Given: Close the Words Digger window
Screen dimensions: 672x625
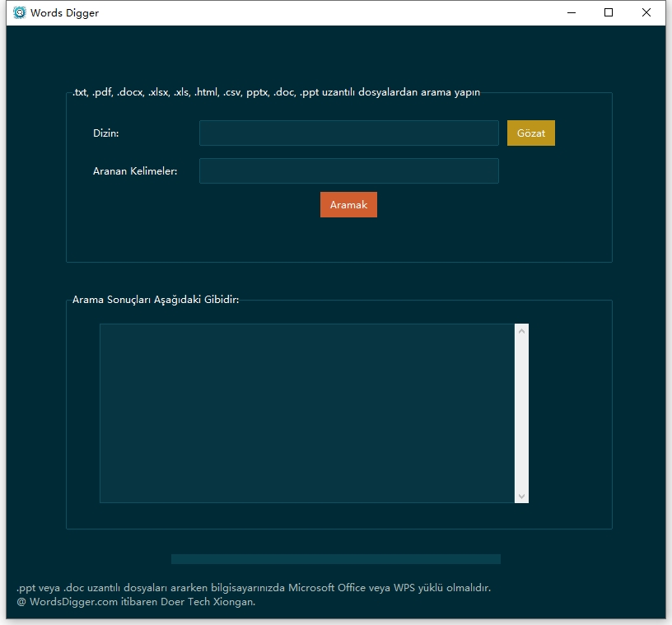Looking at the screenshot, I should coord(646,13).
